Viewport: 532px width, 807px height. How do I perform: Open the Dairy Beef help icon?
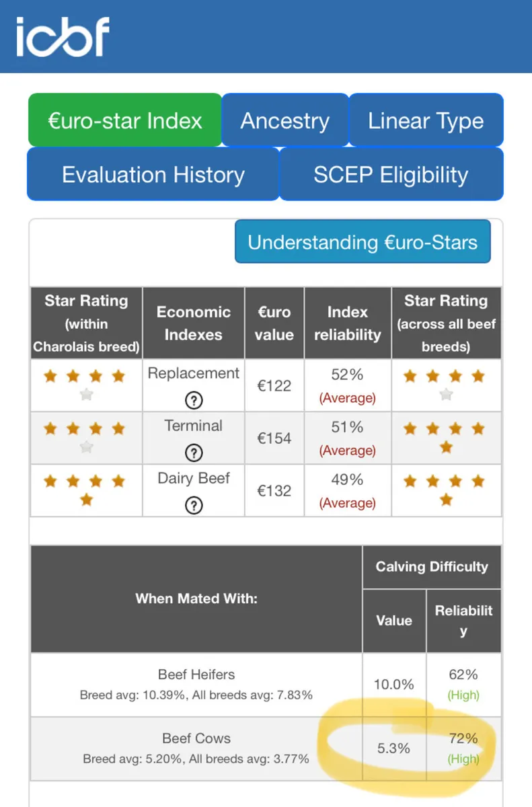pyautogui.click(x=194, y=505)
